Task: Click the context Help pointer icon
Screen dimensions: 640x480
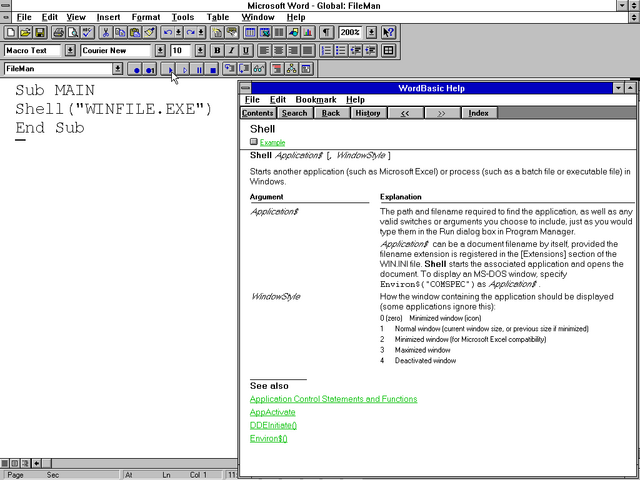Action: (x=388, y=32)
